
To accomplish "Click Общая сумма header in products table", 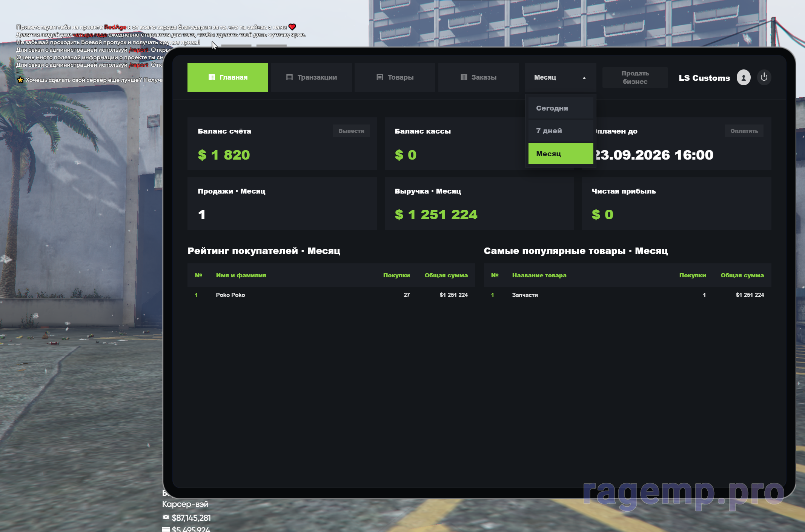I will click(x=742, y=275).
